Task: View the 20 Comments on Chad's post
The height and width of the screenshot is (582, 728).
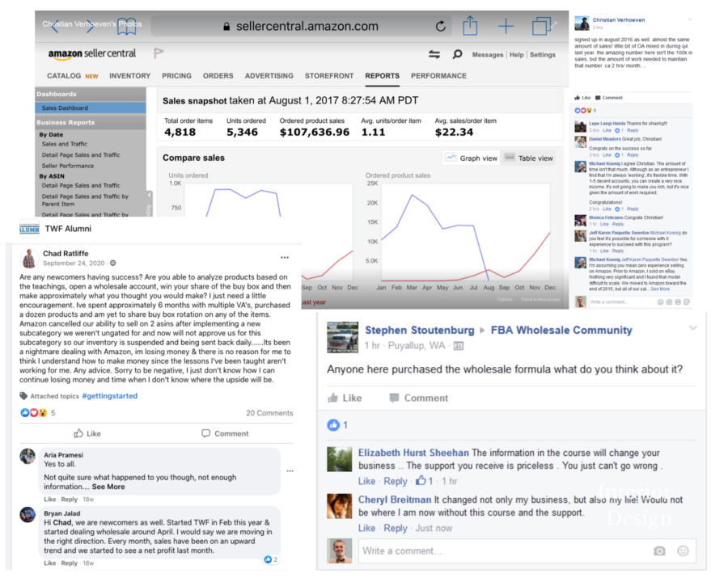Action: (x=269, y=413)
